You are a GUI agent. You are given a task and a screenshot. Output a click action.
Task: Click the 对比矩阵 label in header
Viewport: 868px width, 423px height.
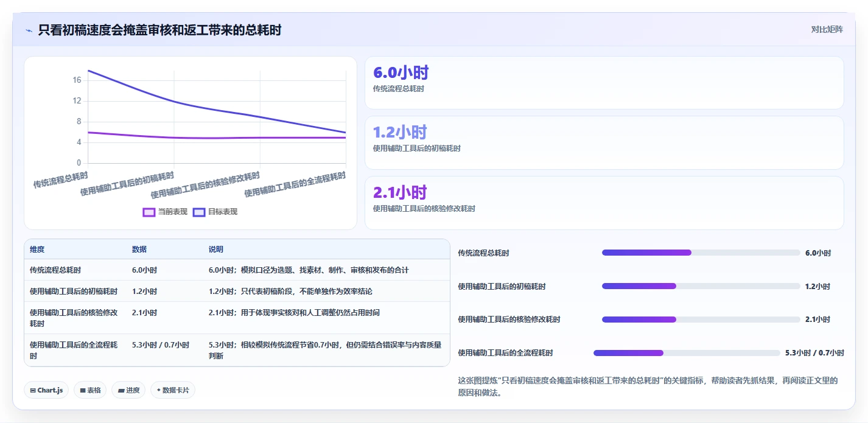point(827,29)
